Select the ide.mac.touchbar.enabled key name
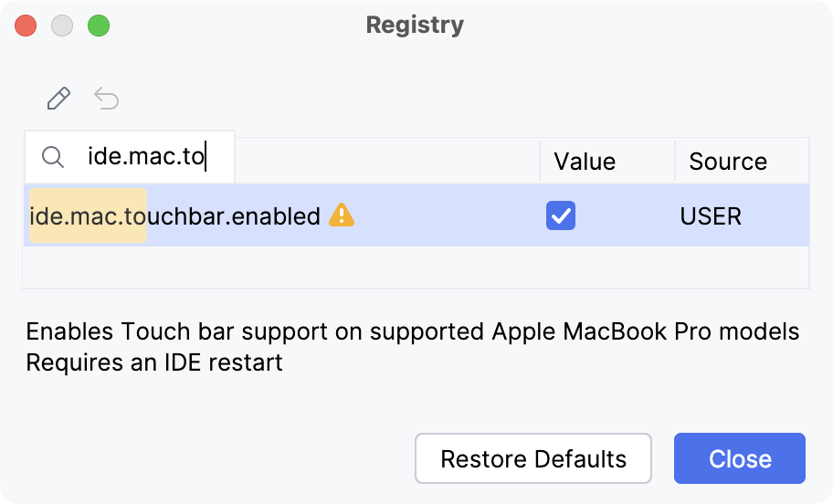833x504 pixels. (175, 216)
